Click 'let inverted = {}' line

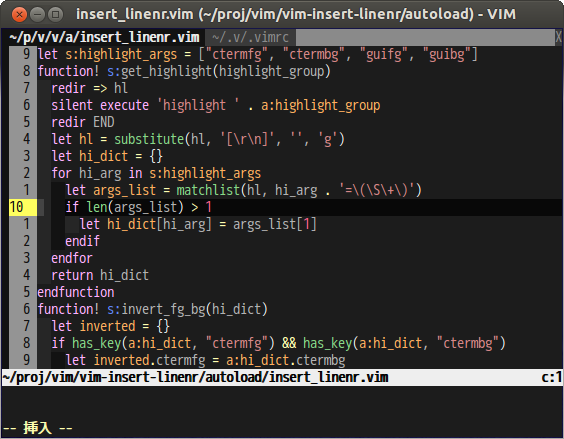coord(110,326)
